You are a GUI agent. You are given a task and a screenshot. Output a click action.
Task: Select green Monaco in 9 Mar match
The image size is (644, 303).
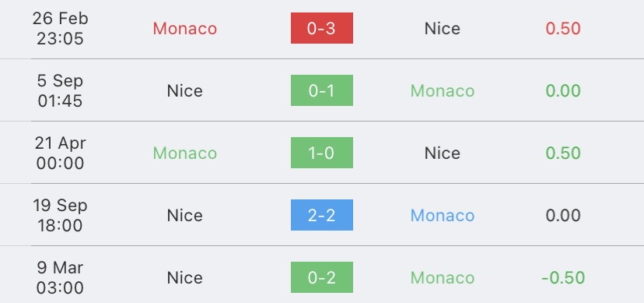click(443, 278)
